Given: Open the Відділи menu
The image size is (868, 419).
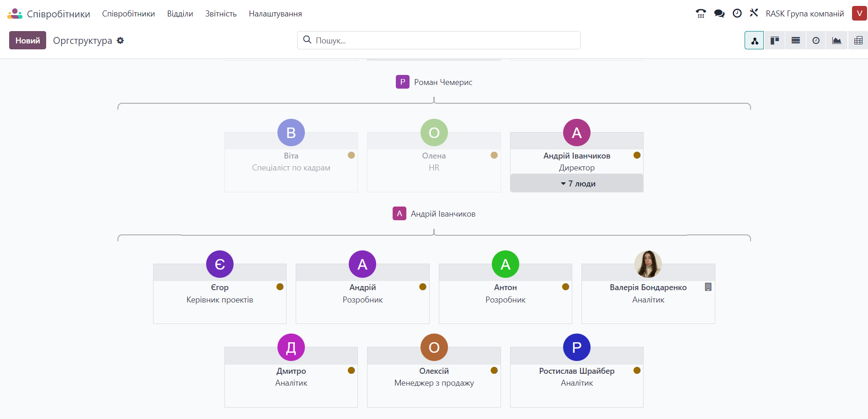Looking at the screenshot, I should point(180,14).
